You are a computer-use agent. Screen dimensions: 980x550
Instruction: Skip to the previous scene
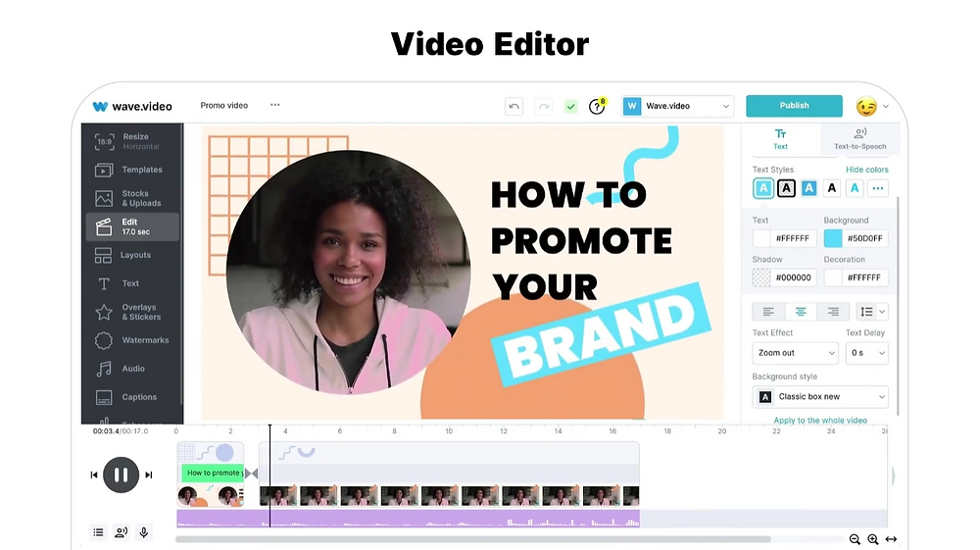[94, 475]
